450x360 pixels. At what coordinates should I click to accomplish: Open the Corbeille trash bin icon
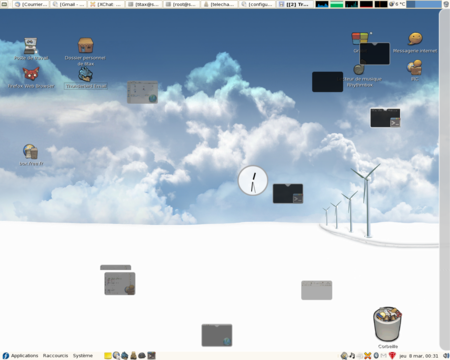pos(387,324)
